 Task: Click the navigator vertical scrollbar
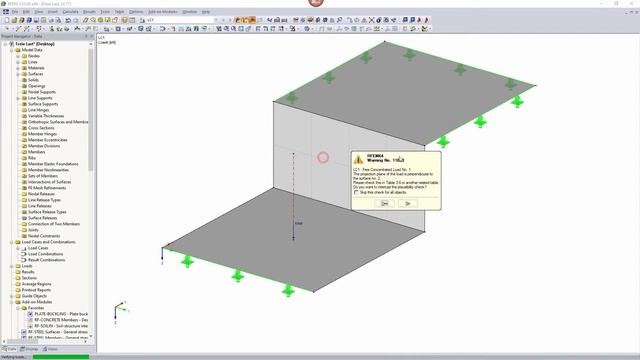(91, 110)
